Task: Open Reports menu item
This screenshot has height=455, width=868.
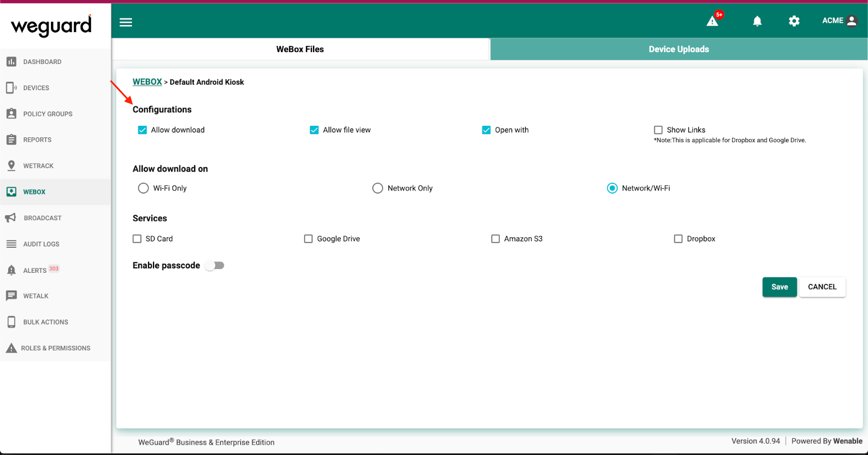Action: tap(55, 140)
